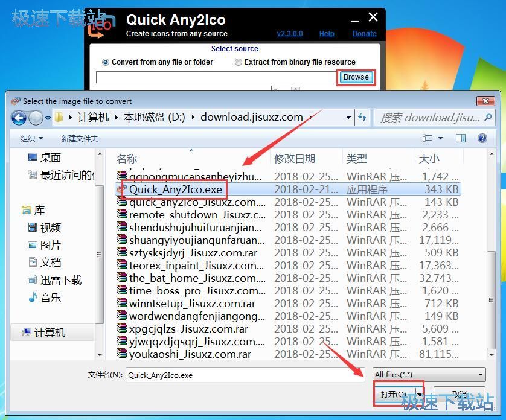Select sztysksjdyrj_Jisuxz.com.rar file
This screenshot has width=506, height=420.
[288, 253]
